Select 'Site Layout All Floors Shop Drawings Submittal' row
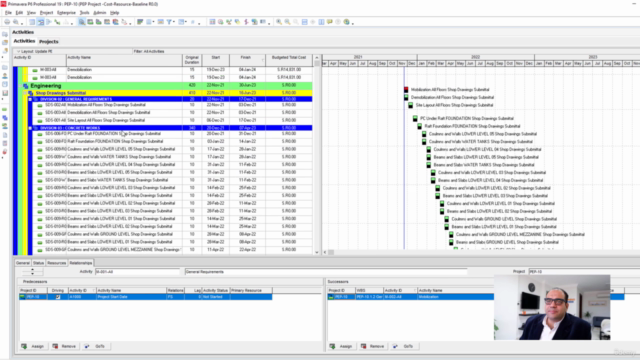This screenshot has height=360, width=640. pyautogui.click(x=173, y=120)
